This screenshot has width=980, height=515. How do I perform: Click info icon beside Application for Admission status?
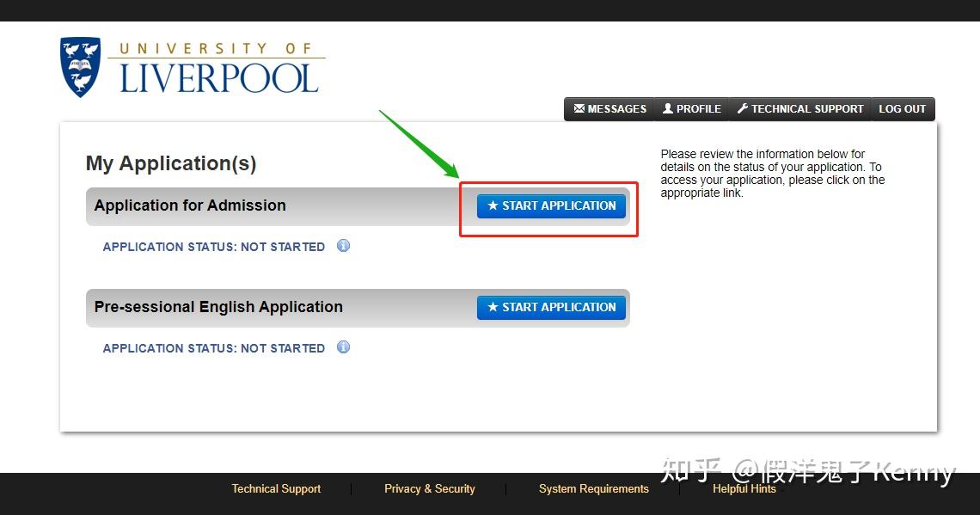click(343, 246)
